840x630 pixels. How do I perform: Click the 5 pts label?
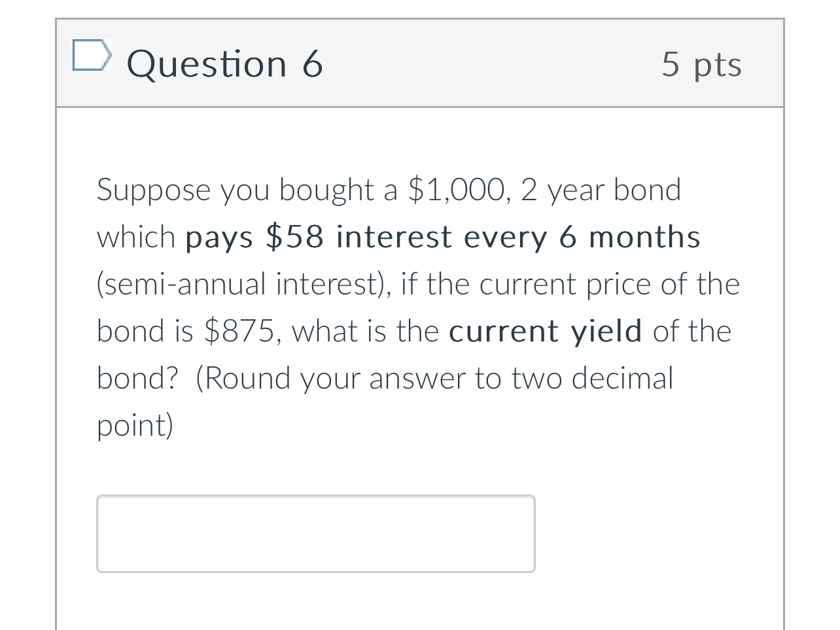701,64
